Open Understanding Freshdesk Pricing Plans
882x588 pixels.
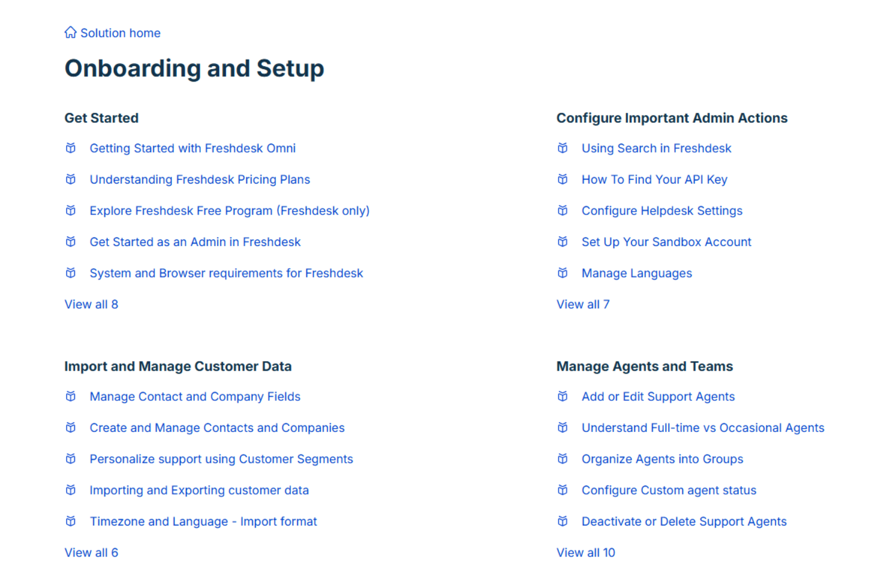200,179
